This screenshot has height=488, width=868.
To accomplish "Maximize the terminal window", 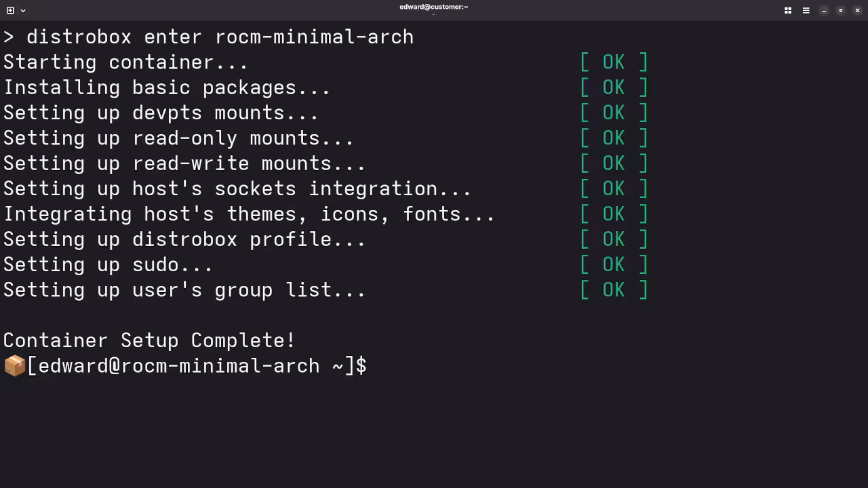I will point(841,10).
